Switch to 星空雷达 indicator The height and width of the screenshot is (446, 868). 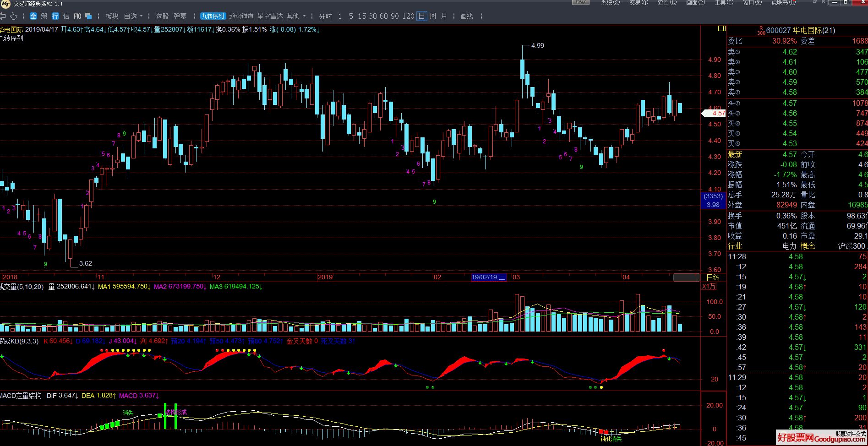coord(270,16)
